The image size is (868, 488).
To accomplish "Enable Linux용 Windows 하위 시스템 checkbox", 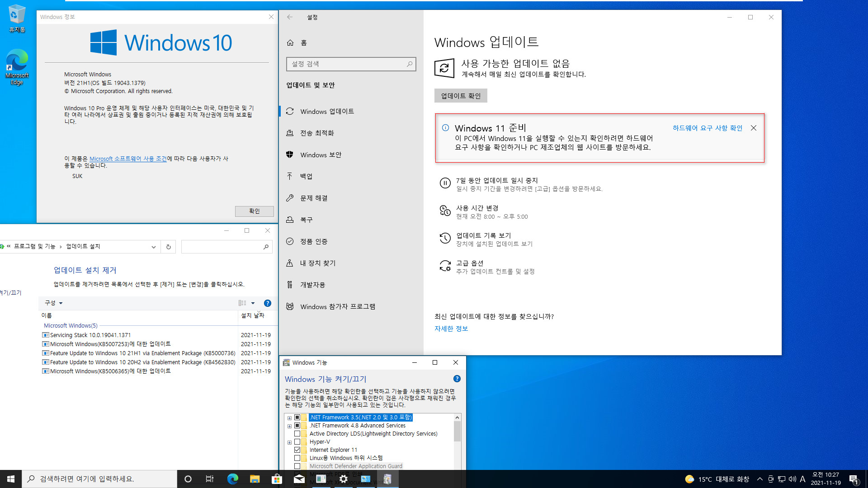I will (297, 458).
